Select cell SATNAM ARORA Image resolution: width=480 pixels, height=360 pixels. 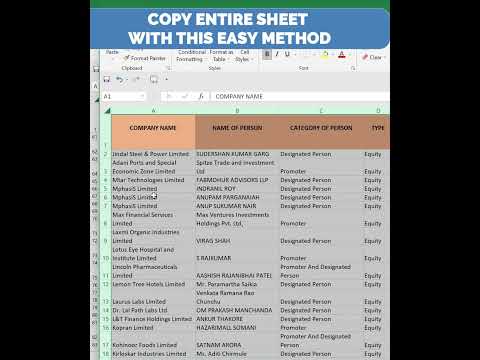pos(237,341)
